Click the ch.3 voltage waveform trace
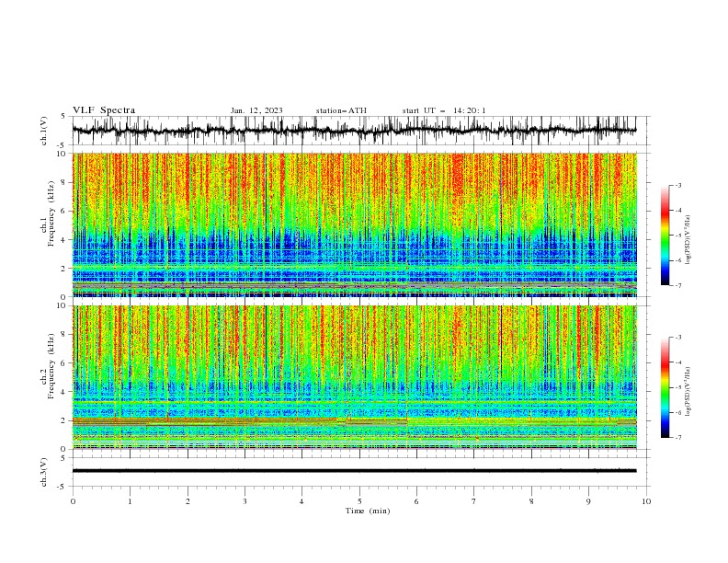 354,471
